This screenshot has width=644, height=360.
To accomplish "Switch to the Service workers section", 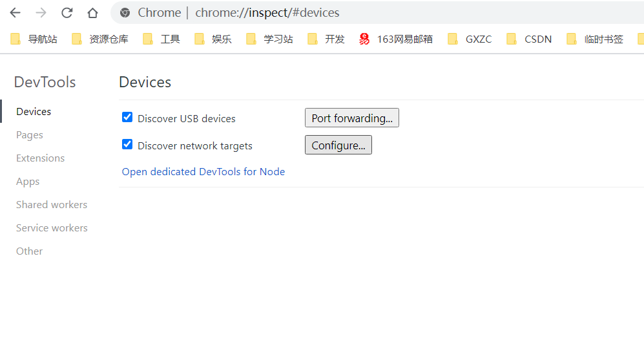I will [52, 228].
